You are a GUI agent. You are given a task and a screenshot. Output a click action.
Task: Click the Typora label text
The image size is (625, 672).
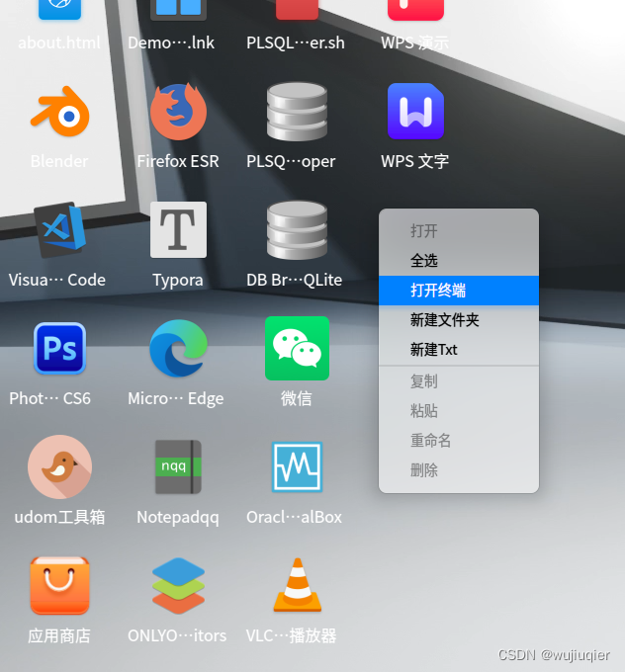pos(178,281)
